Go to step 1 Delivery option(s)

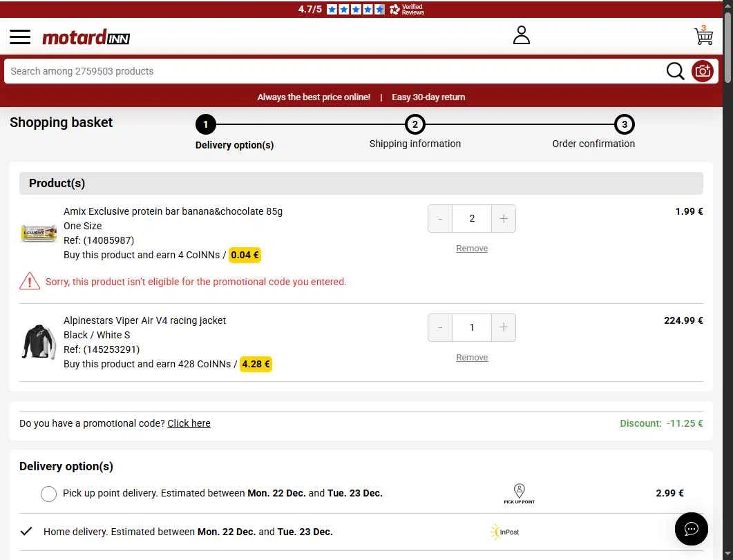(x=206, y=124)
